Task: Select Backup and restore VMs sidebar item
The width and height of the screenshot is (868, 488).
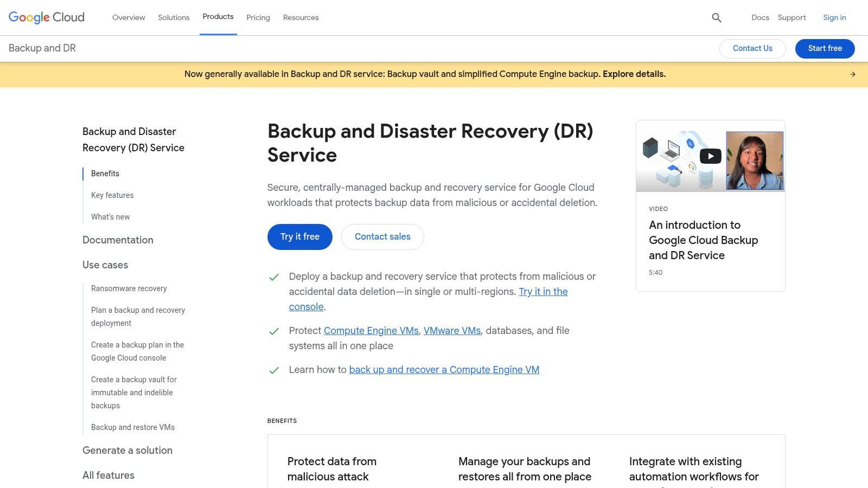Action: click(x=133, y=427)
